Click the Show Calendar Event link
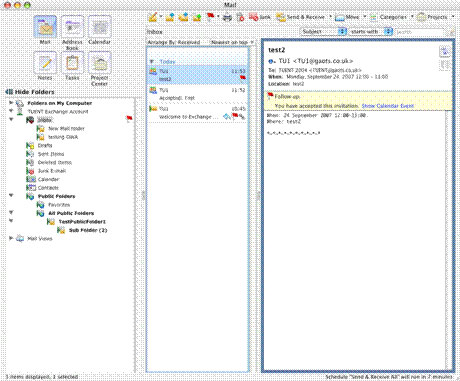Image resolution: width=460 pixels, height=381 pixels. (388, 106)
